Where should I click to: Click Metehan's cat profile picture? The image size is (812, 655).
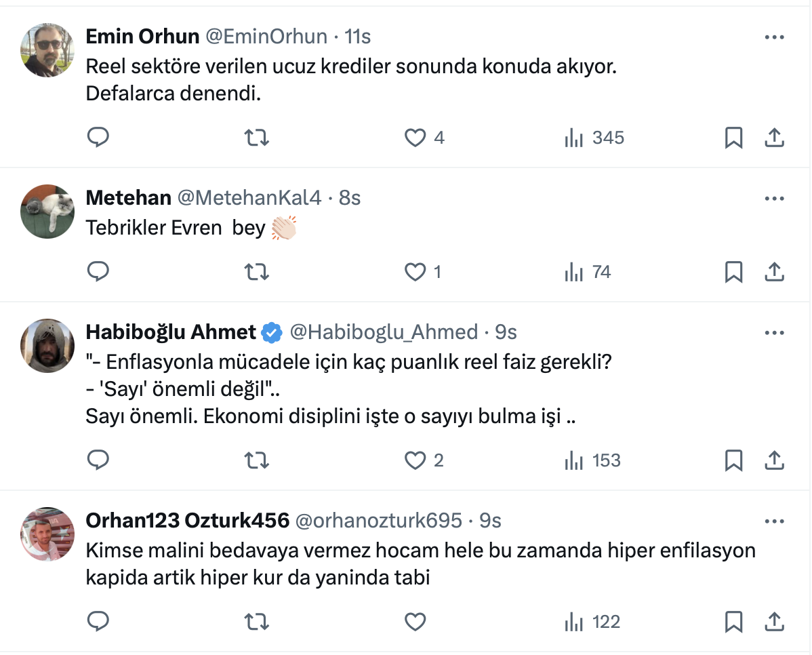click(x=47, y=211)
